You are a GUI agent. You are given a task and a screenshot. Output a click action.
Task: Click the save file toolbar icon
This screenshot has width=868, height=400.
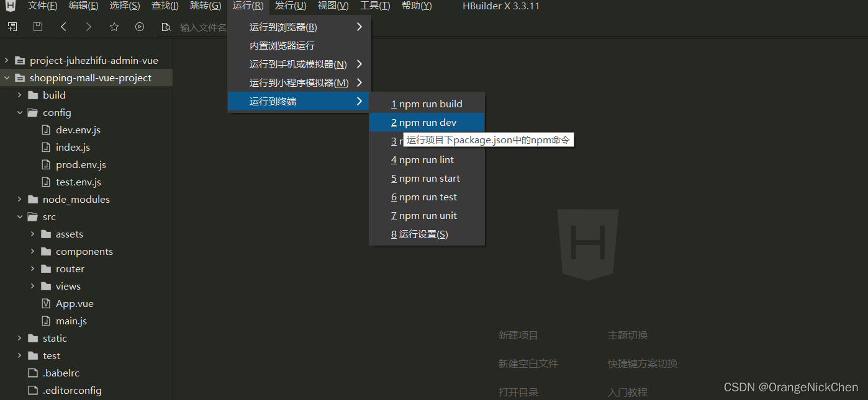[38, 27]
